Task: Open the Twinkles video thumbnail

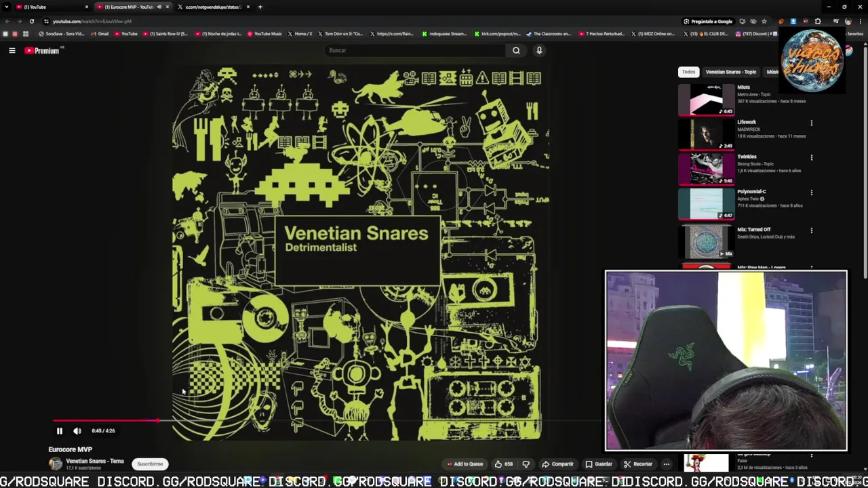Action: click(x=706, y=169)
